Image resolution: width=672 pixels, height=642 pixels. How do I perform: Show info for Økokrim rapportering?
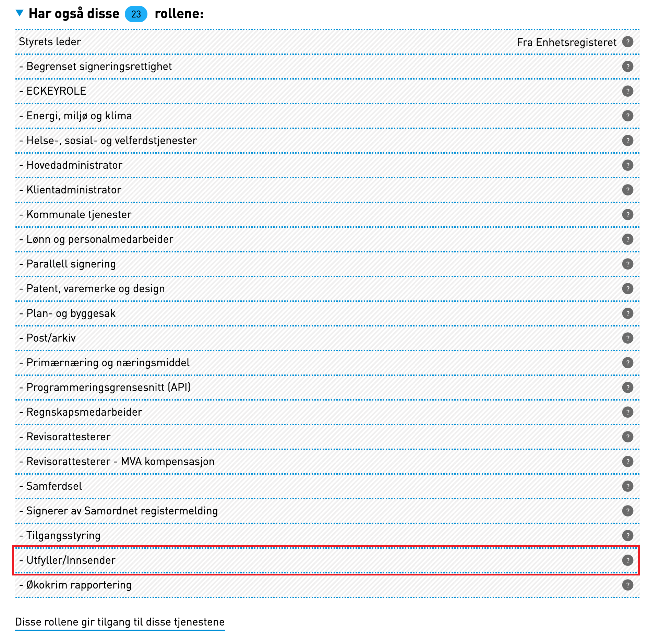[x=627, y=585]
